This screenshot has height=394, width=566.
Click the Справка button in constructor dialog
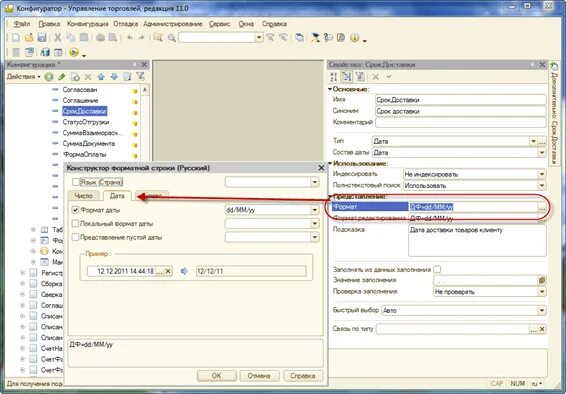(x=302, y=376)
